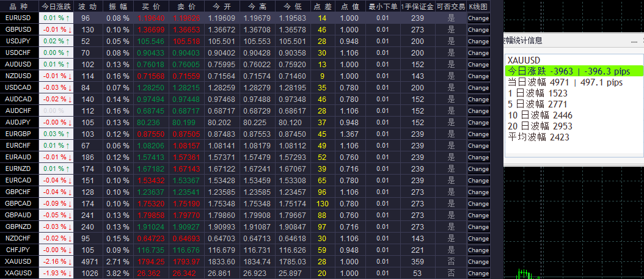Screen dimensions: 644x279
Task: Click Change in the XAUUSD row
Action: 478,262
